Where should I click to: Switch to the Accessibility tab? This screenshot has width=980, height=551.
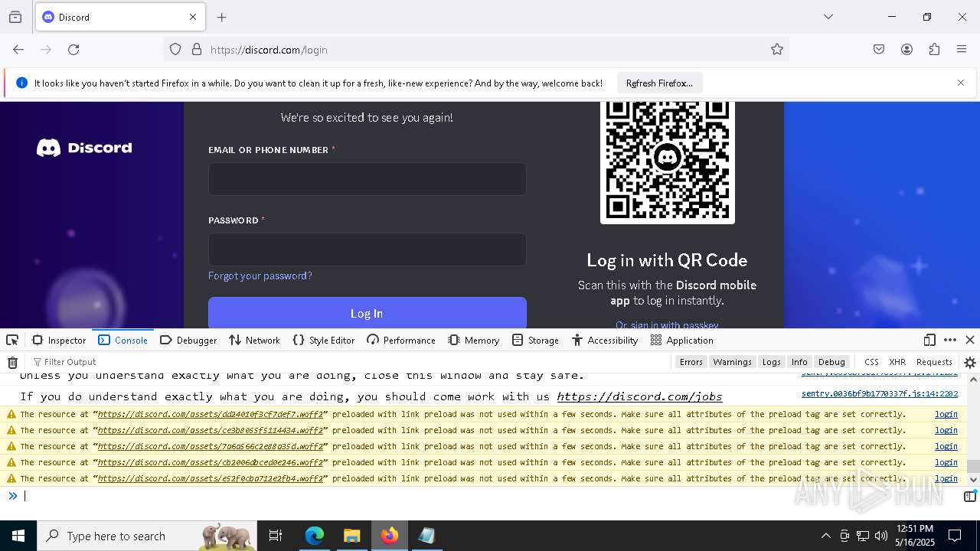(x=605, y=341)
